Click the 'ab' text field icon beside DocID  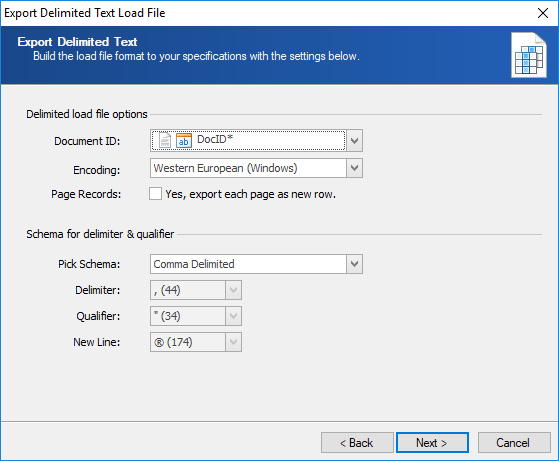point(184,140)
